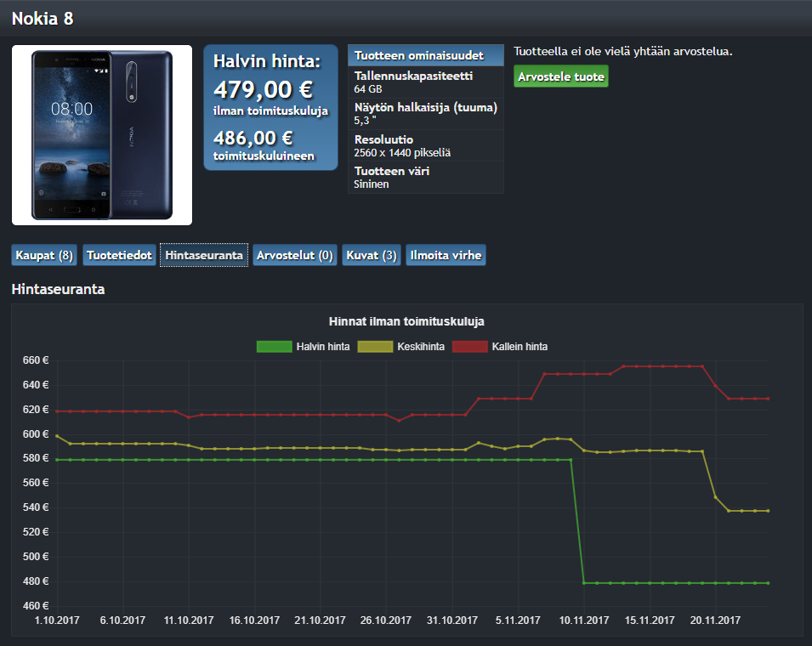The width and height of the screenshot is (812, 646).
Task: Click the 480 € axis label
Action: pos(36,581)
